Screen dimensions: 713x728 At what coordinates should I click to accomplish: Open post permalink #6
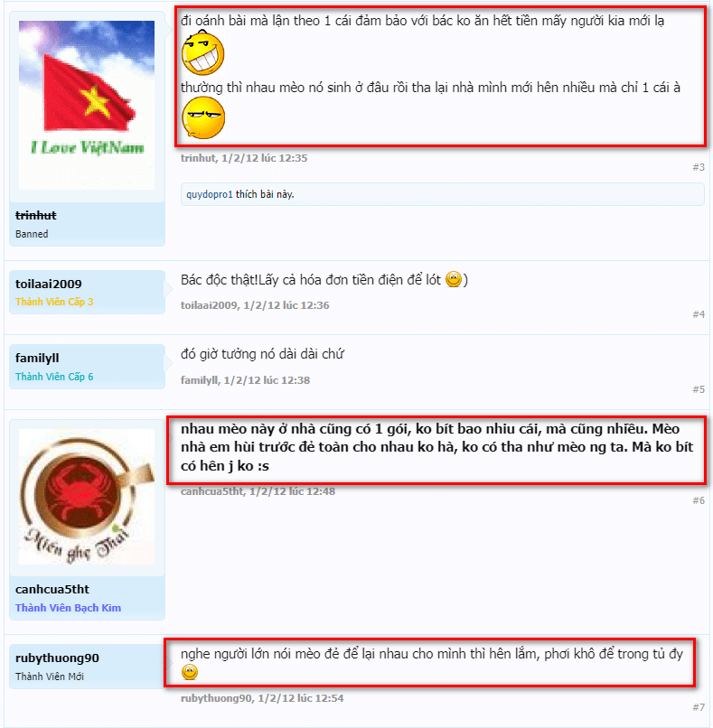coord(699,500)
